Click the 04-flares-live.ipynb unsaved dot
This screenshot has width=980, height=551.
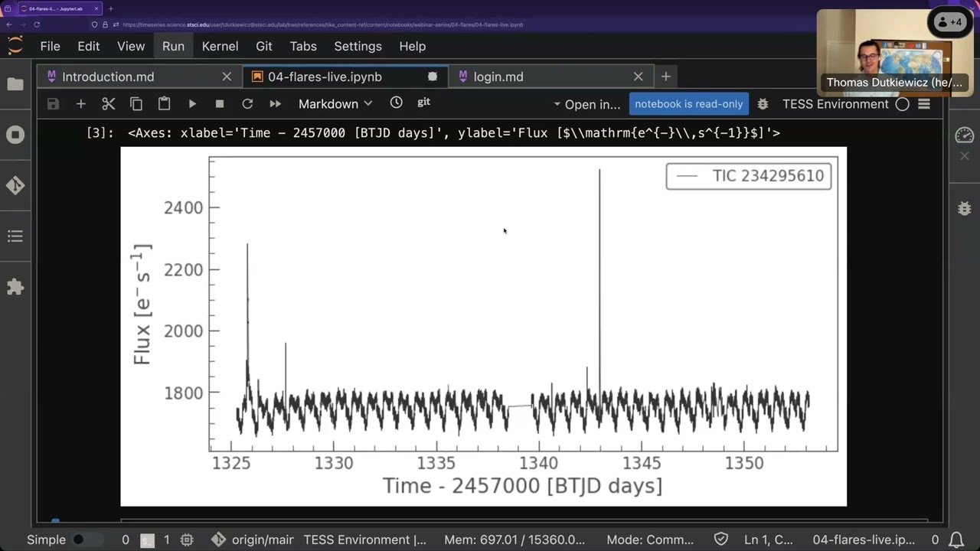pos(433,77)
